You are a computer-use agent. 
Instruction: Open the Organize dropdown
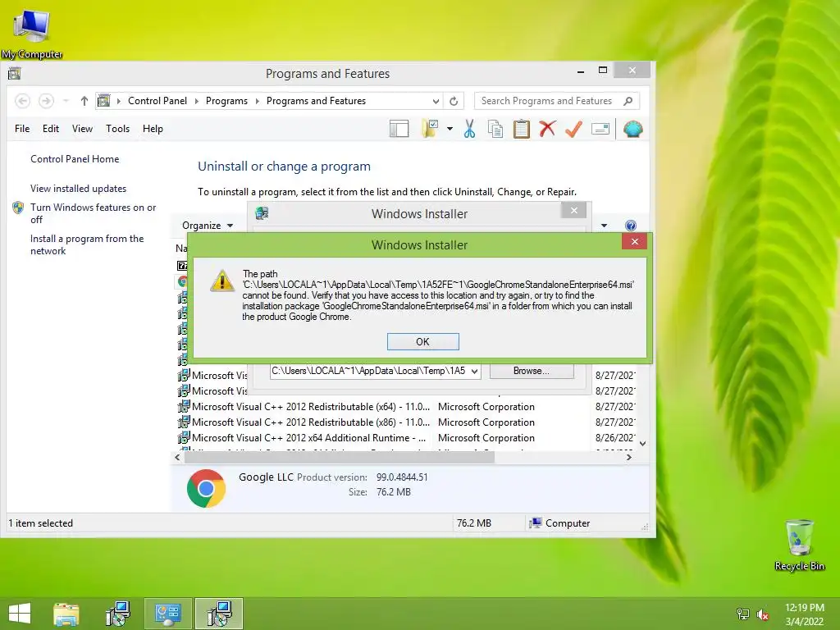208,226
